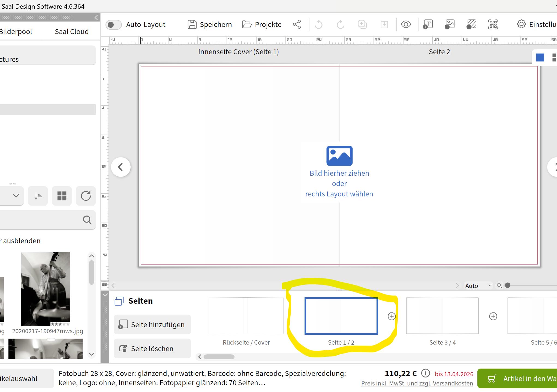Collapse the Seiten panel with chevron
Screen dimensions: 557x392
105,295
